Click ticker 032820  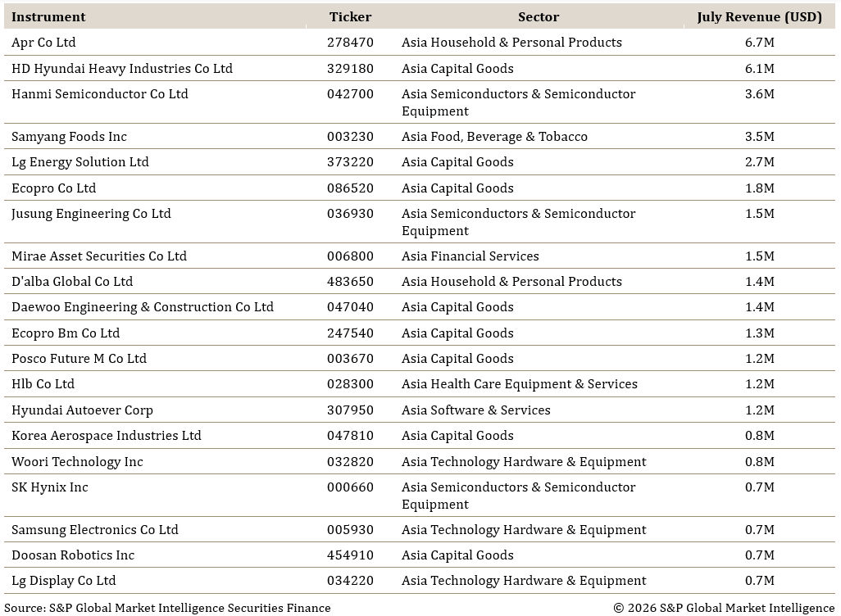(x=350, y=462)
